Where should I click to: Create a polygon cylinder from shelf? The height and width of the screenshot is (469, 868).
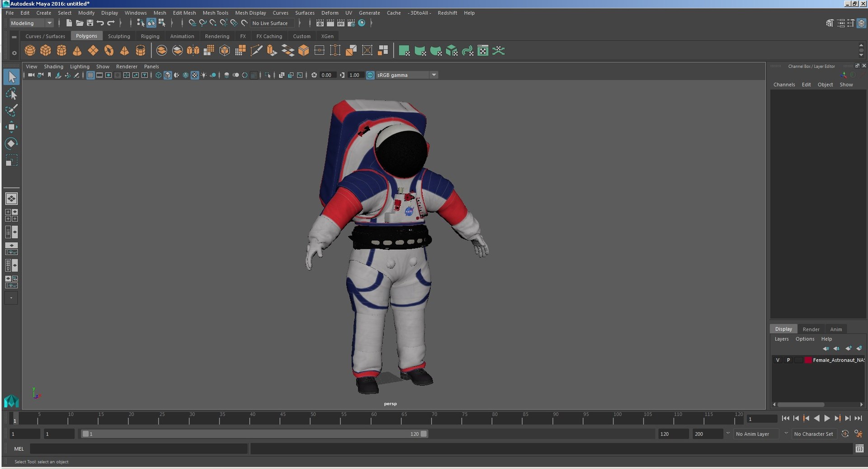click(x=61, y=51)
